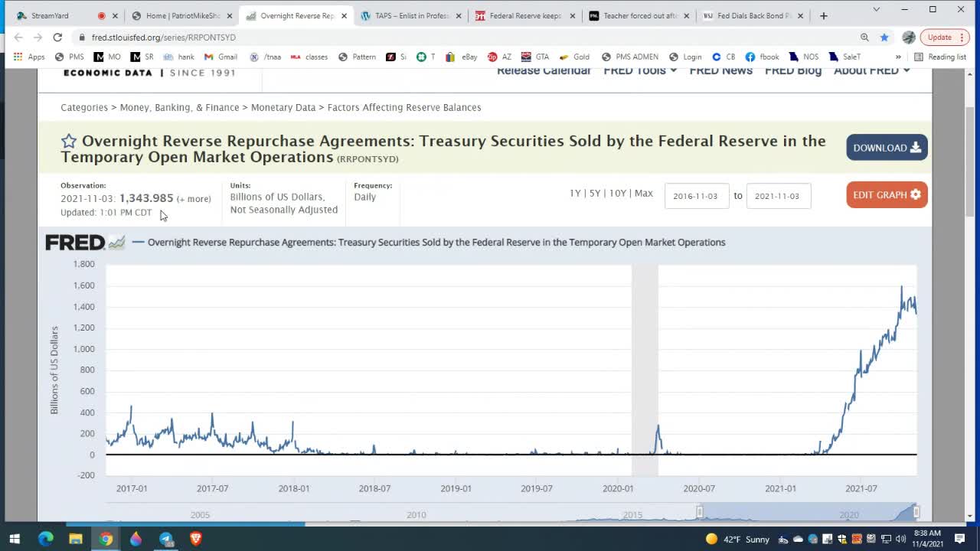Viewport: 980px width, 551px height.
Task: Click the DOWNLOAD button
Action: tap(887, 148)
